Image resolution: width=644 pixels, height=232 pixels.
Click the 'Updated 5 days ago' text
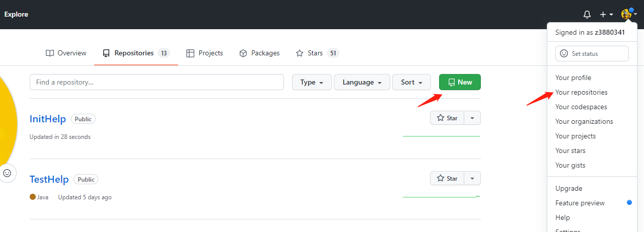(x=85, y=197)
